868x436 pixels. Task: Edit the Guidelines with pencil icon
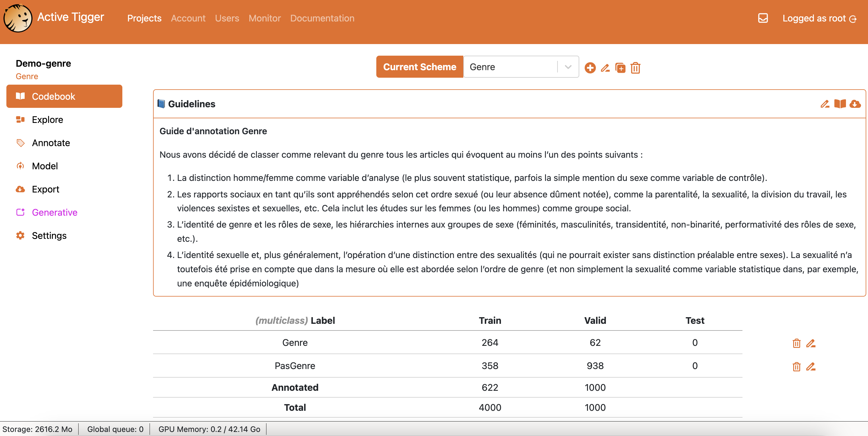pos(825,104)
